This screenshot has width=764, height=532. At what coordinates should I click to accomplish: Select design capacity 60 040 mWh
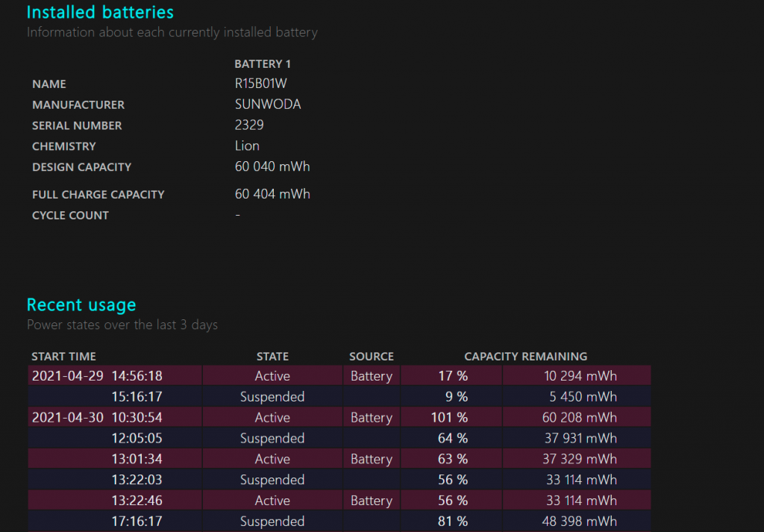272,166
